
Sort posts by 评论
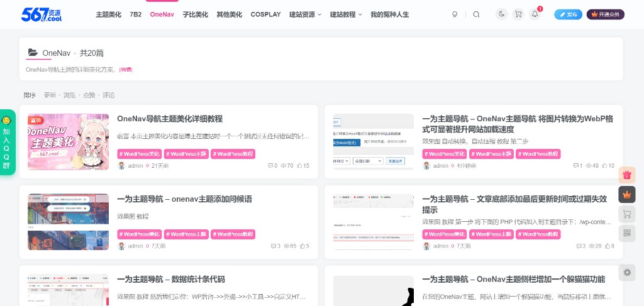coord(108,95)
